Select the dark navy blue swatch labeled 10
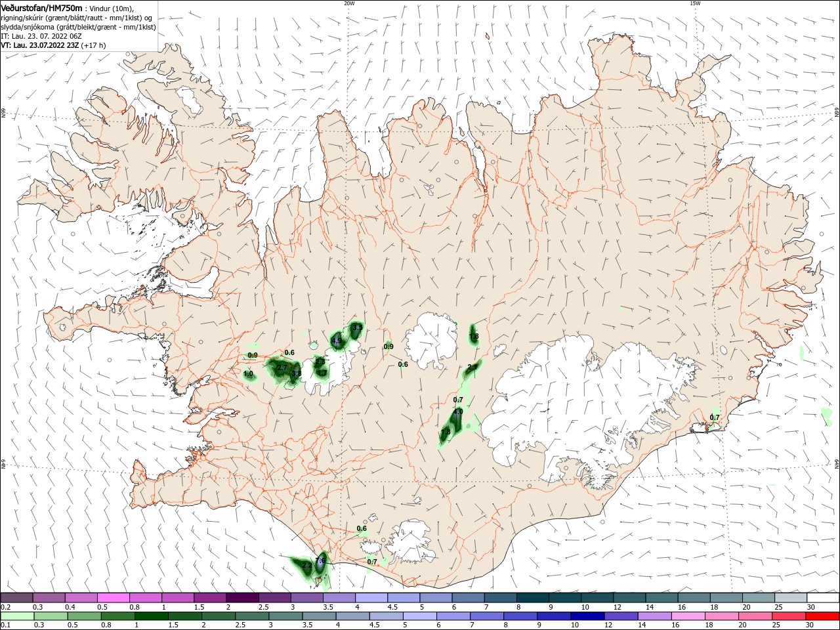 tap(587, 616)
